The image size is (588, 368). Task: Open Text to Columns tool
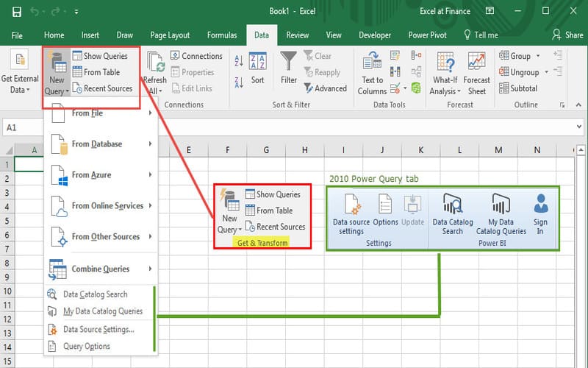click(372, 74)
